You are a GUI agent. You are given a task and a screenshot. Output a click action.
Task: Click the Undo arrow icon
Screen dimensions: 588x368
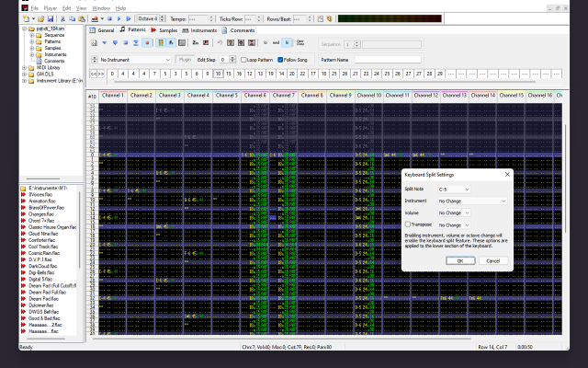pos(220,43)
